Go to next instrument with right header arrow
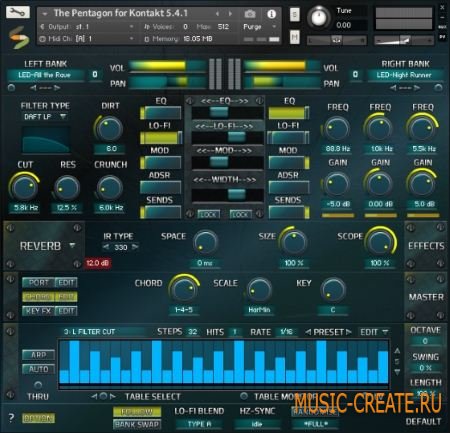The height and width of the screenshot is (433, 450). click(x=230, y=14)
